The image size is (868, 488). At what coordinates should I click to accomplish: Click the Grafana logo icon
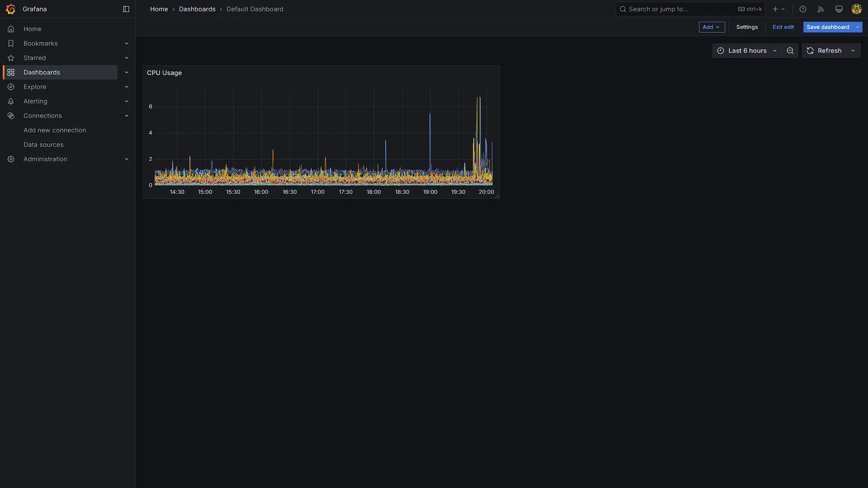pos(10,9)
